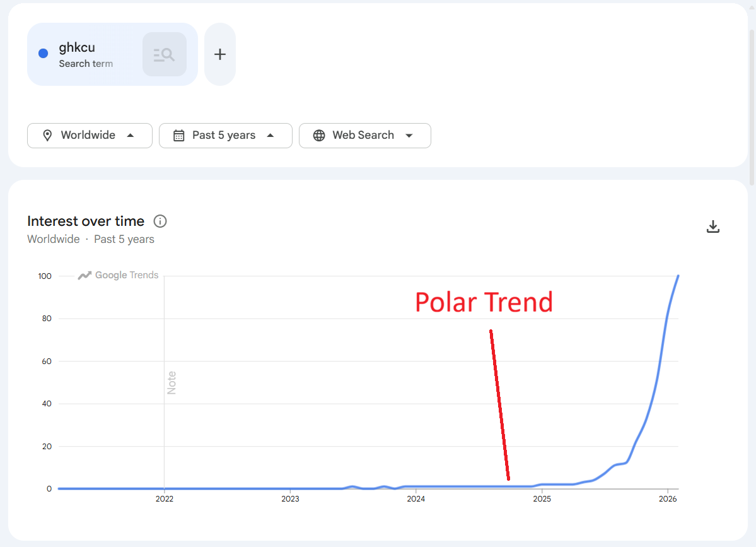Add a comparison term with the plus button

pos(219,54)
